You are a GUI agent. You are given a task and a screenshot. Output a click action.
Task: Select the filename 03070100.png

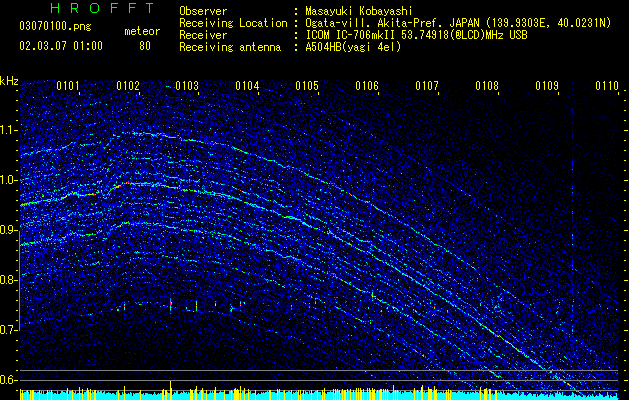click(55, 27)
